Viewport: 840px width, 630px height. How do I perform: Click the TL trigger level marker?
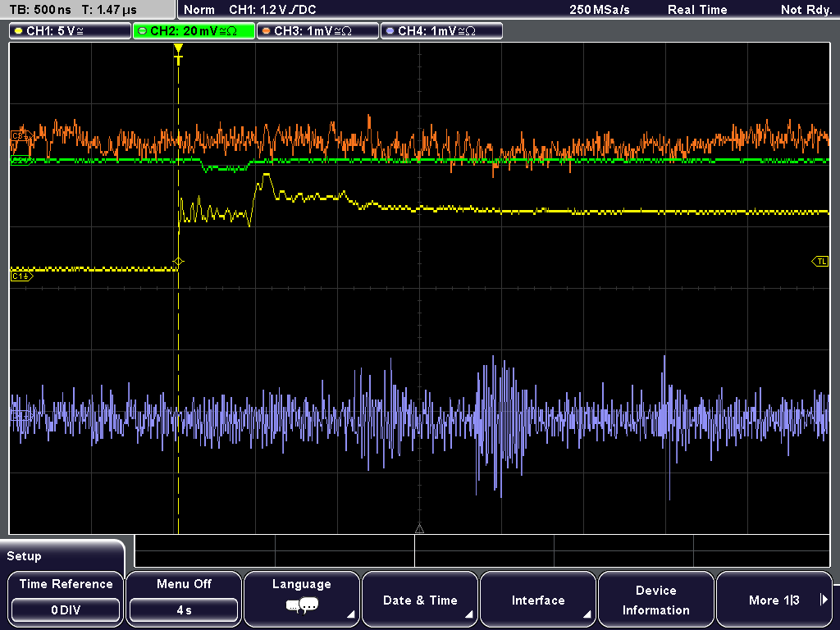click(820, 262)
